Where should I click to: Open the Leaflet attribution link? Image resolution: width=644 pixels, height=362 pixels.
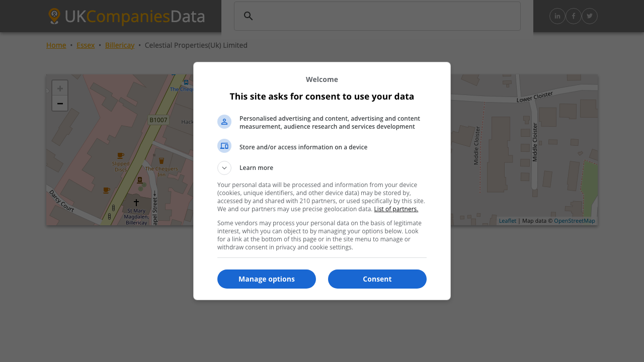[x=508, y=221]
